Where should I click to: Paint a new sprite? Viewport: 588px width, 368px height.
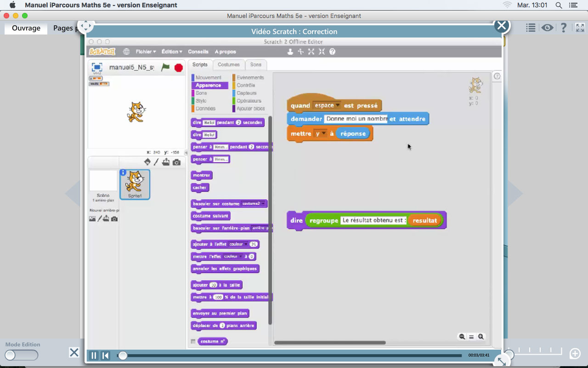(x=156, y=162)
